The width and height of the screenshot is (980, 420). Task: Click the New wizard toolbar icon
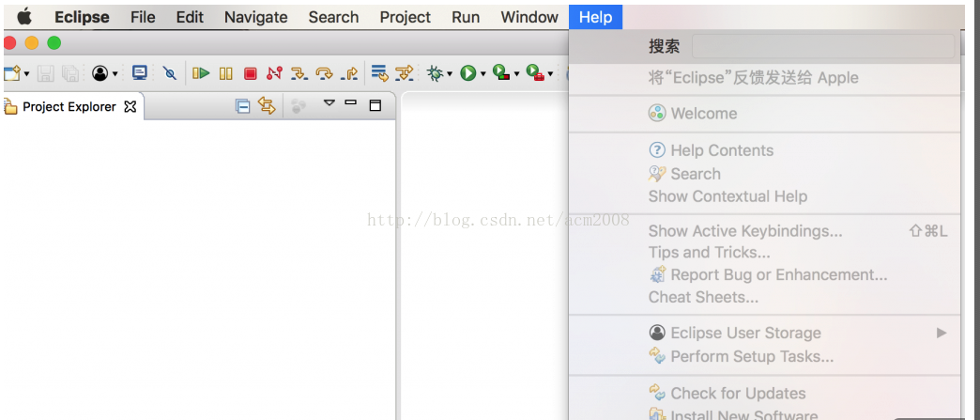pyautogui.click(x=11, y=74)
